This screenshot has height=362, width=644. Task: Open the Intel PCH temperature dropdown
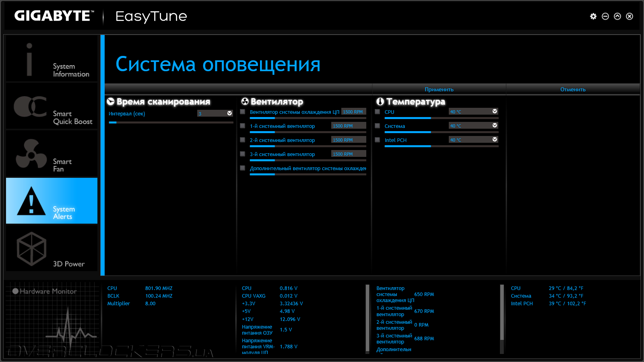[x=474, y=140]
